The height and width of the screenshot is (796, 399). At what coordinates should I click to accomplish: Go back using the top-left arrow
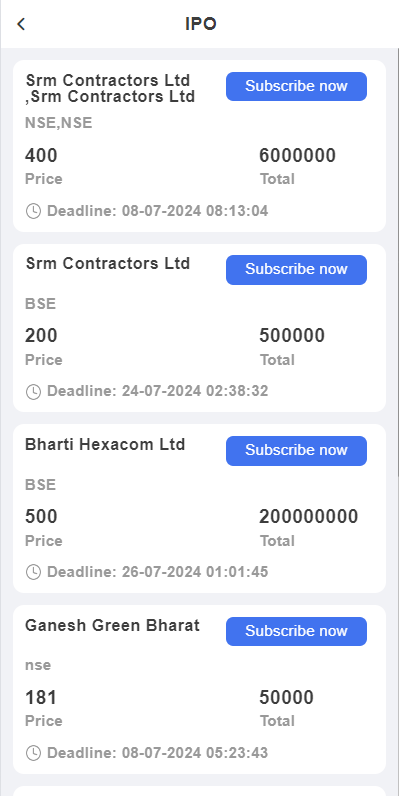(21, 24)
